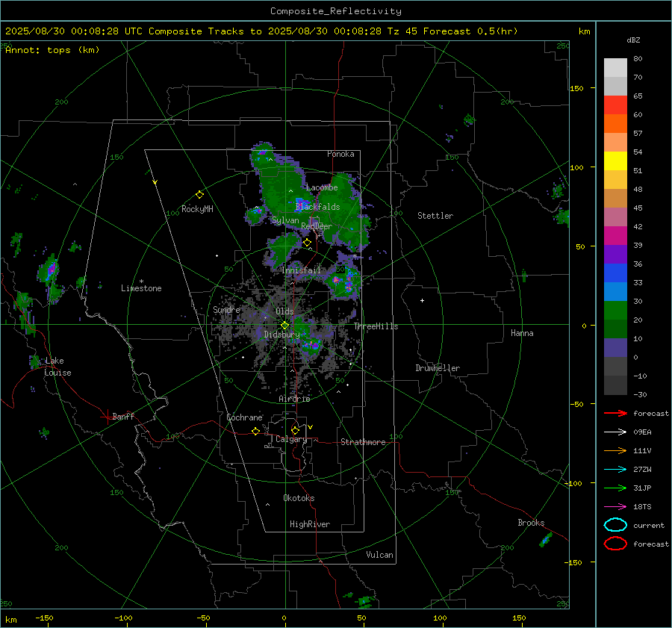Click the yellow diamond at radar center near Olds
This screenshot has width=672, height=628.
284,326
